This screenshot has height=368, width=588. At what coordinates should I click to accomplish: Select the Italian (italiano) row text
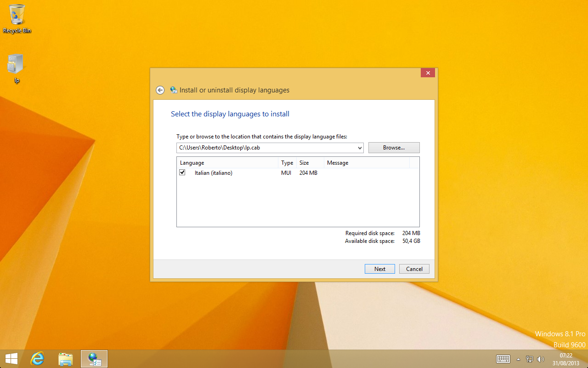click(x=214, y=173)
